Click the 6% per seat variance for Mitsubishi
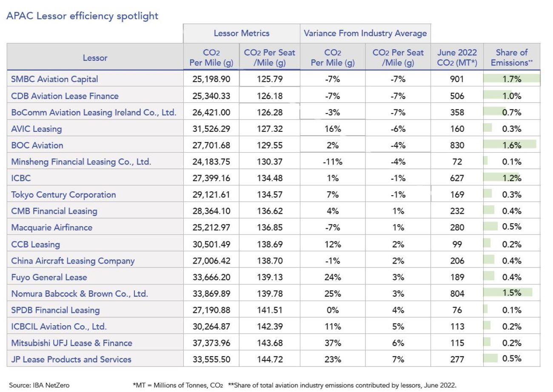Viewport: 553px width, 392px height. [398, 343]
